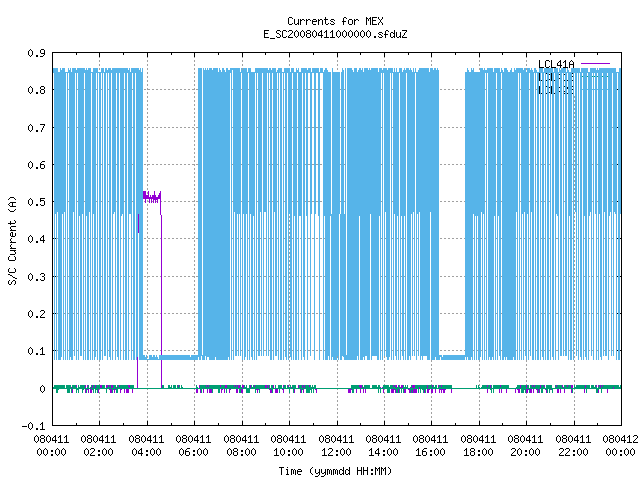Click the 080411 12:00 x-axis tick label
Viewport: 640px width, 480px height.
click(x=336, y=446)
